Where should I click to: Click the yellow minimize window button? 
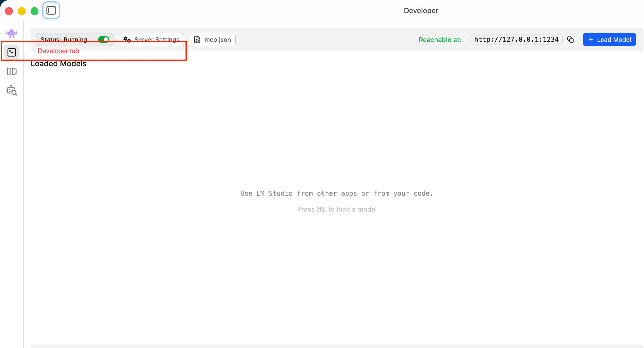click(x=22, y=11)
